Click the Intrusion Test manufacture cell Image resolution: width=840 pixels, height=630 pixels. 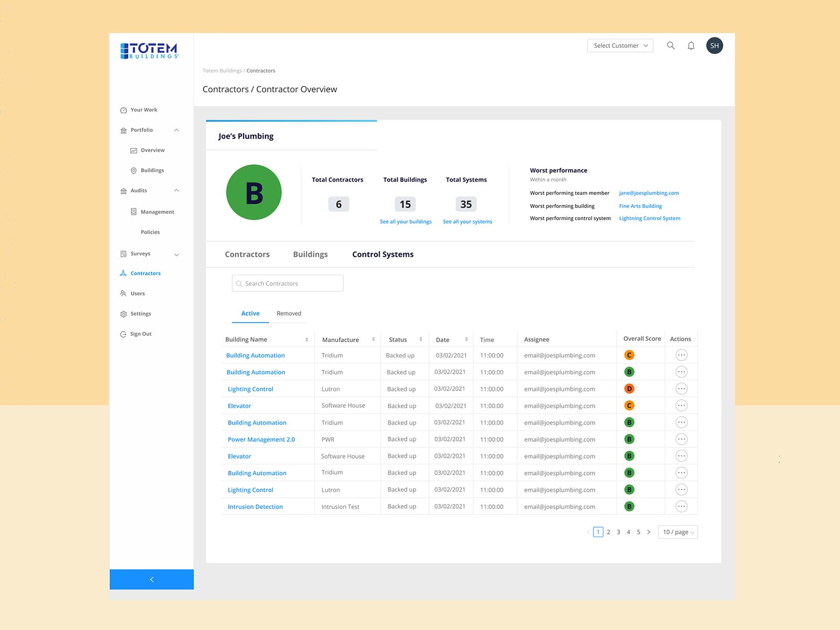coord(340,507)
